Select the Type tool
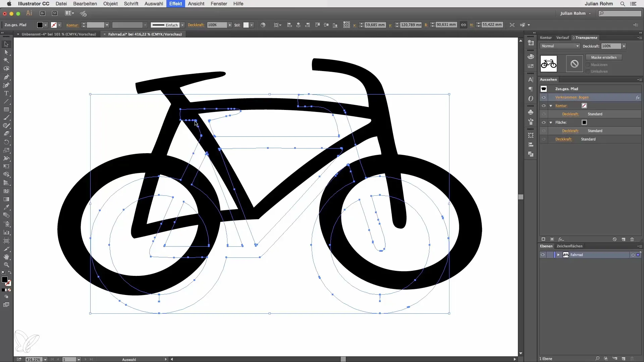 tap(6, 93)
